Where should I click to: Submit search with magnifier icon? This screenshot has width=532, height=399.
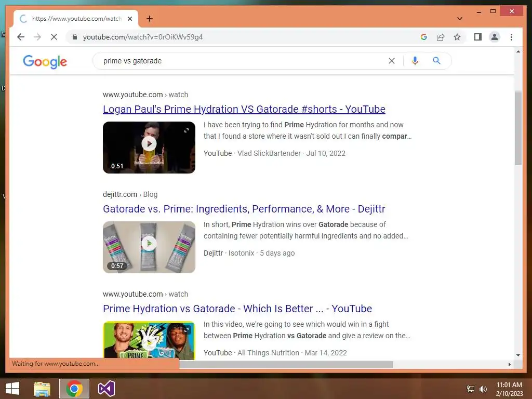(x=436, y=61)
